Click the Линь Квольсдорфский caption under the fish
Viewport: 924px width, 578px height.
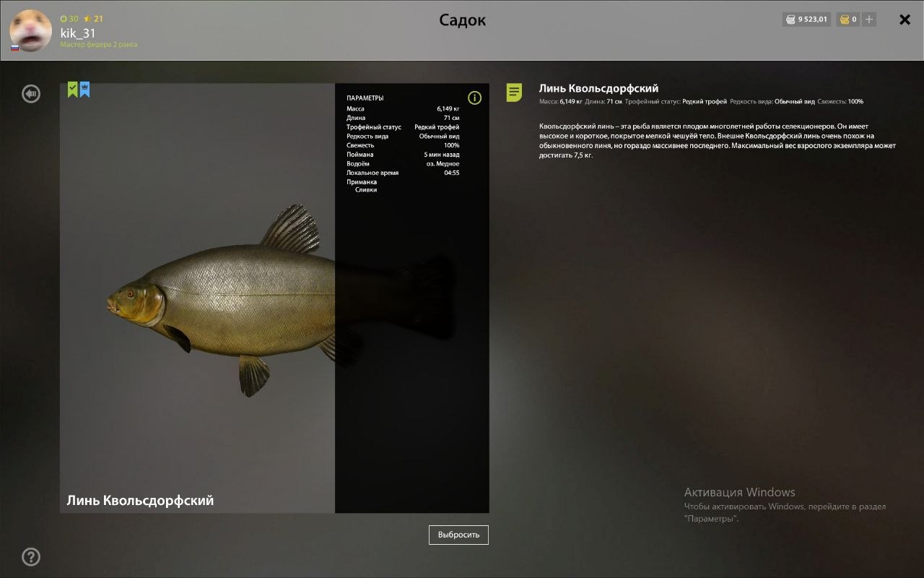[140, 500]
